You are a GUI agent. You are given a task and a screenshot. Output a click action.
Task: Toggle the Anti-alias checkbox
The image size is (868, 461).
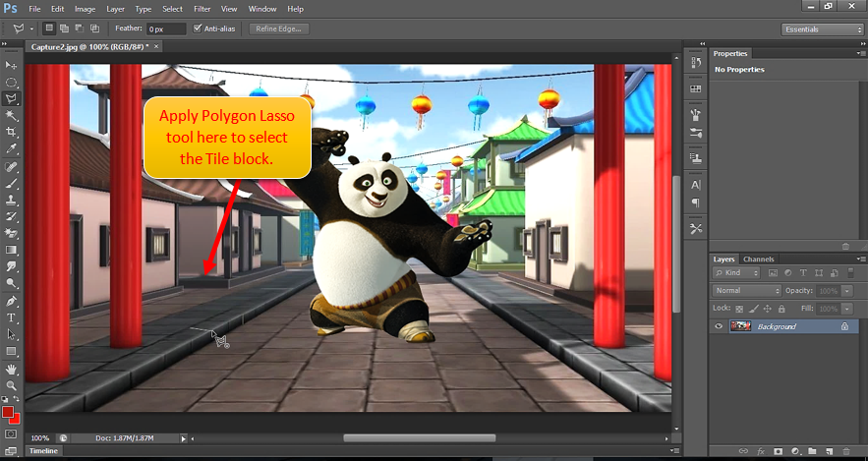click(x=198, y=29)
